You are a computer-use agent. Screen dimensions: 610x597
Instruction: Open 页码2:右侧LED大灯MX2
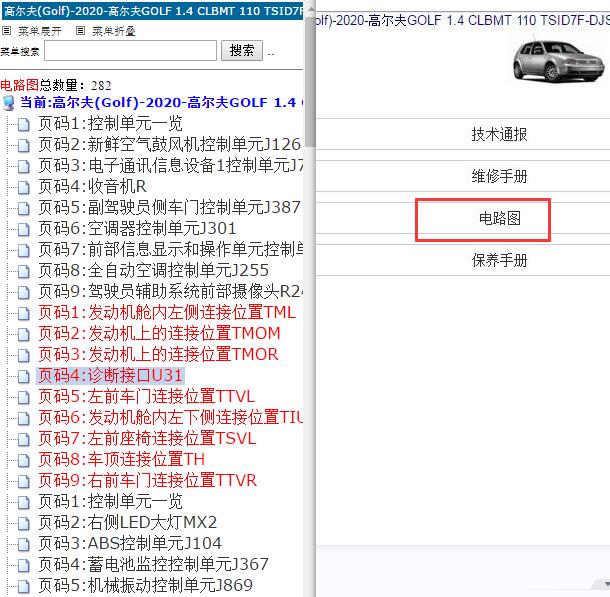point(127,523)
